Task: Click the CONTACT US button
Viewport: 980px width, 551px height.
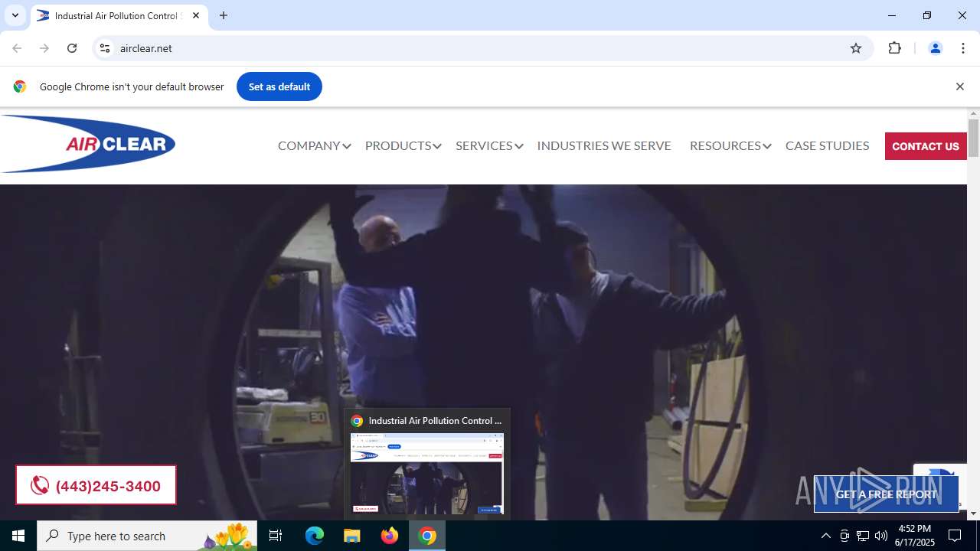Action: (x=926, y=146)
